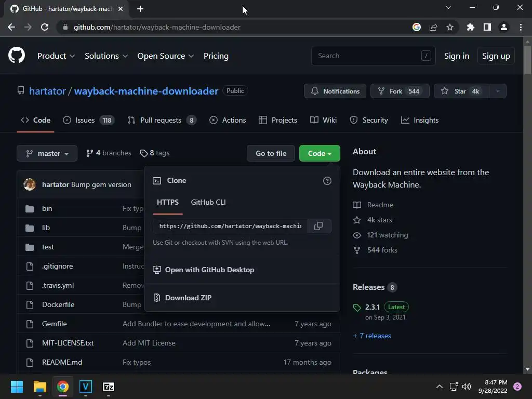Image resolution: width=532 pixels, height=399 pixels.
Task: Copy the HTTPS clone URL
Action: click(x=318, y=226)
